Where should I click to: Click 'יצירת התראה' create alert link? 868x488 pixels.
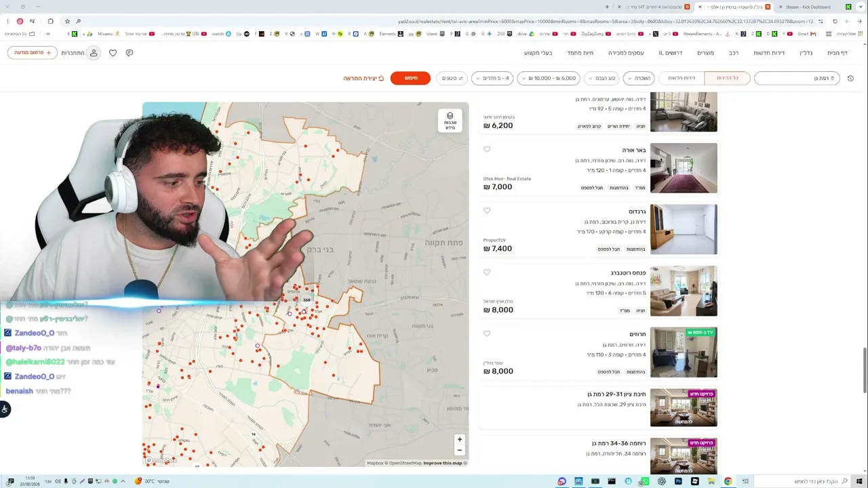363,79
